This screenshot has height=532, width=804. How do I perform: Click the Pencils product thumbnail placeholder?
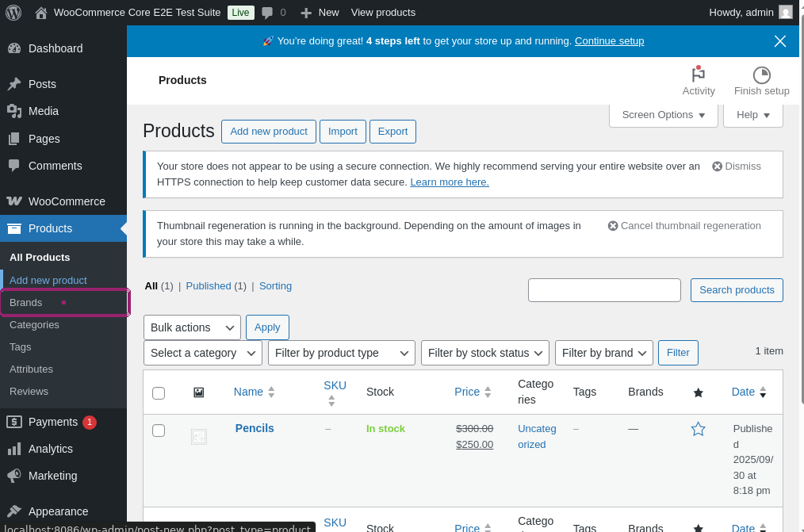coord(199,436)
